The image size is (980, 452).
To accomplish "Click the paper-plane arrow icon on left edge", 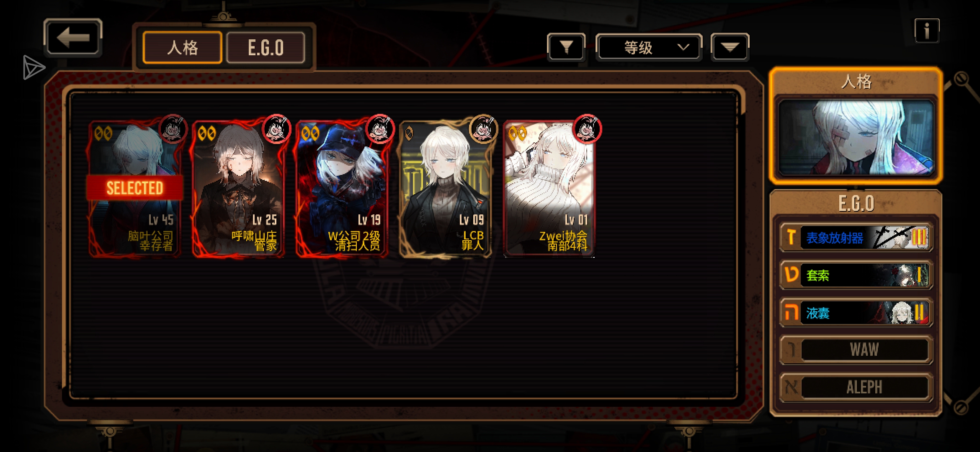I will pyautogui.click(x=34, y=67).
